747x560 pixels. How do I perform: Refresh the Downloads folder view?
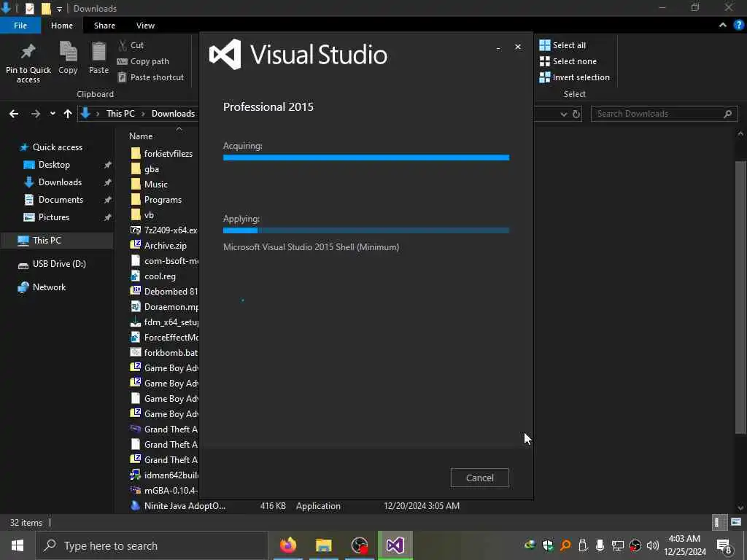pyautogui.click(x=576, y=114)
